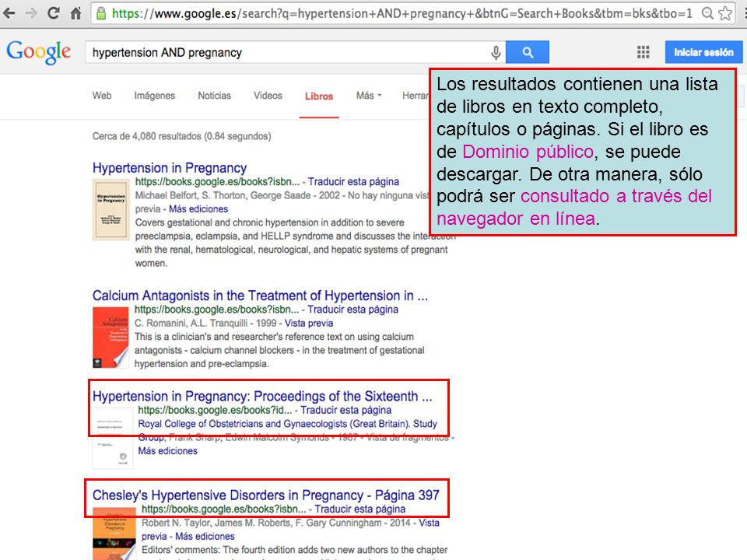Bookmark page with the star icon
Image resolution: width=747 pixels, height=560 pixels.
click(x=725, y=13)
